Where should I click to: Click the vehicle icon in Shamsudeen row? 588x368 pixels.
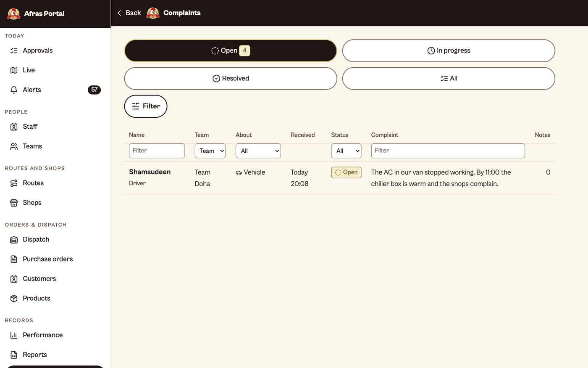pos(239,173)
